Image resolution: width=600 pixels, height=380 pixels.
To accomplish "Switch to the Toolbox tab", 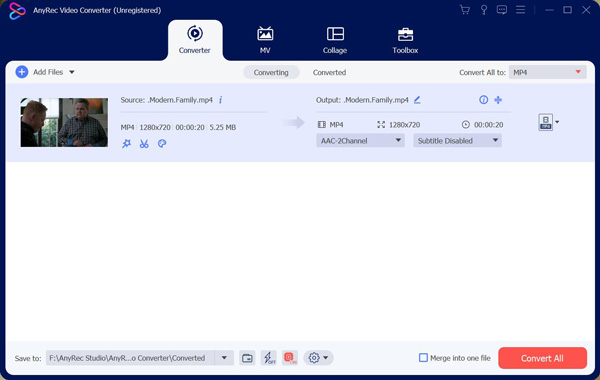I will 405,40.
